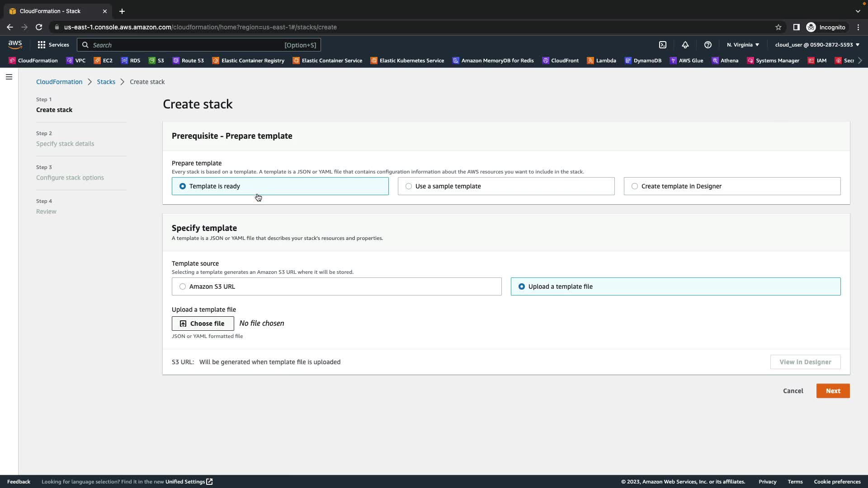Click the help question mark icon
The width and height of the screenshot is (868, 488).
point(708,45)
